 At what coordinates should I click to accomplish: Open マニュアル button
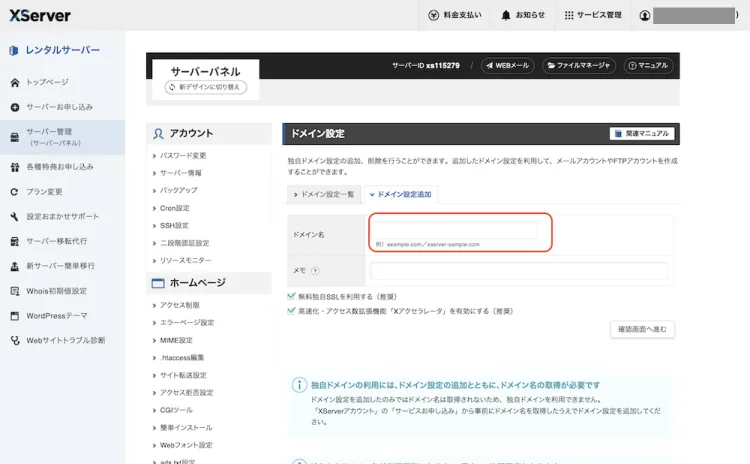click(x=649, y=66)
